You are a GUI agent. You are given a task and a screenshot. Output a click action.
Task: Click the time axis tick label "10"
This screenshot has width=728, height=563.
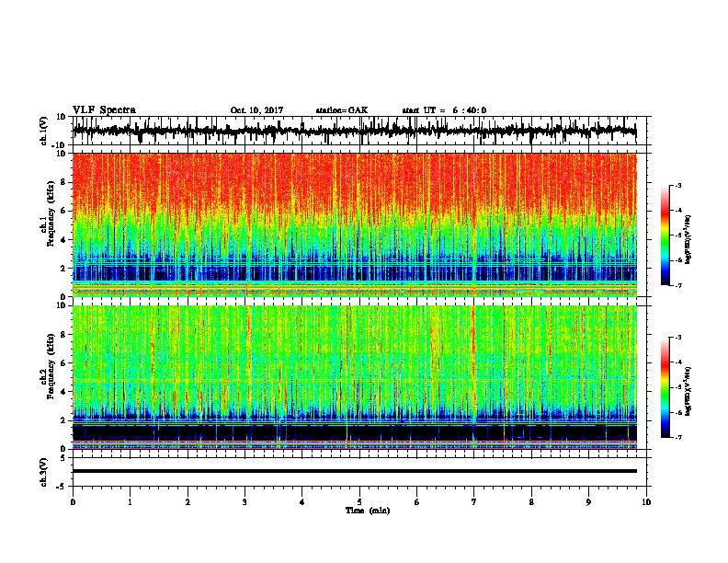coord(646,502)
